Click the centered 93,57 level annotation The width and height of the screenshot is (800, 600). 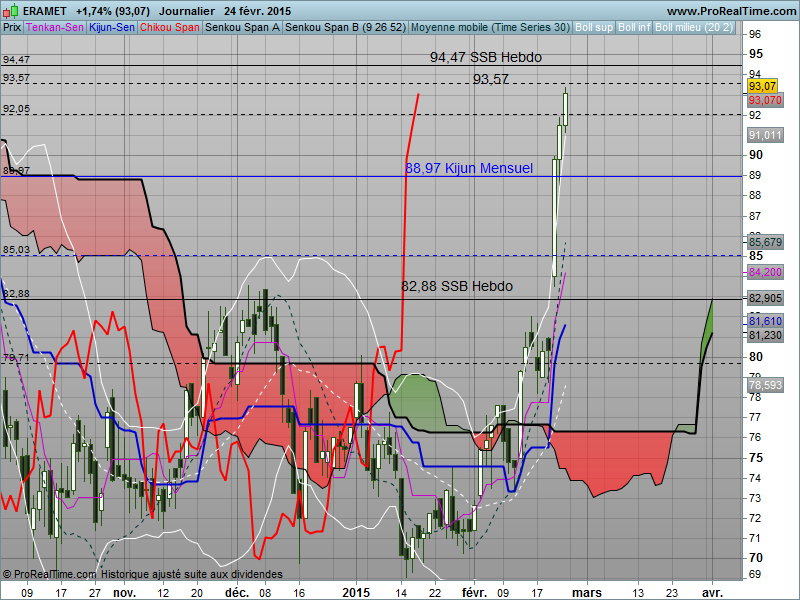490,79
